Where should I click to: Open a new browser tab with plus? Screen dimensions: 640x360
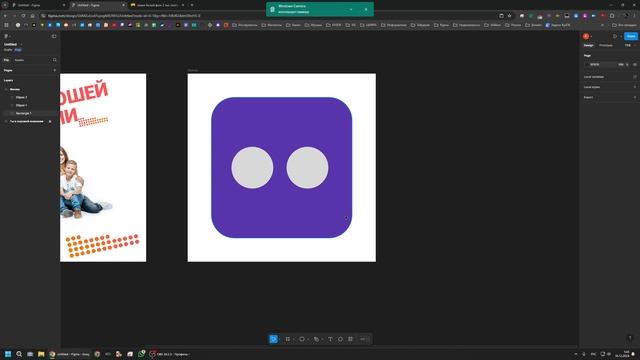pyautogui.click(x=192, y=5)
